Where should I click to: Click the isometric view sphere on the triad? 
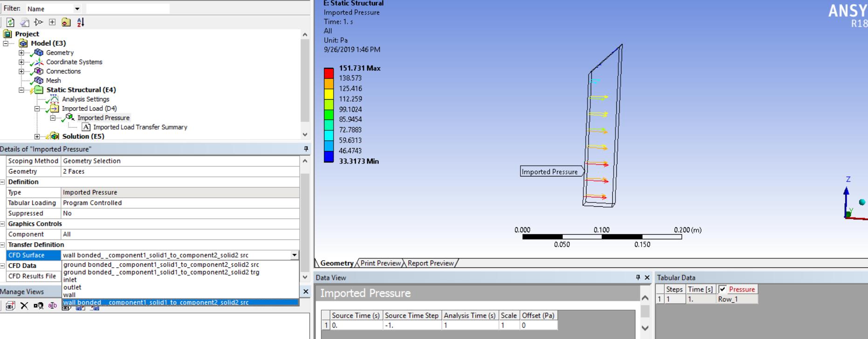click(862, 202)
